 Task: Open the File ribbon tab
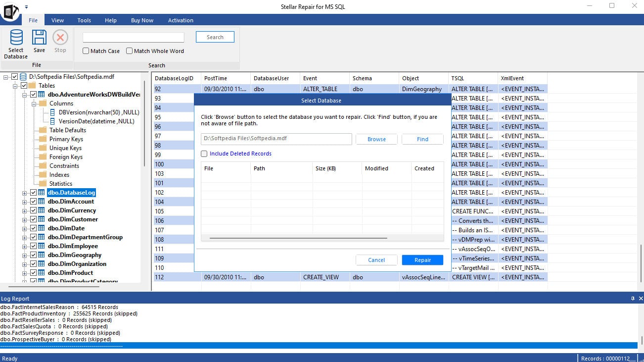click(x=33, y=20)
